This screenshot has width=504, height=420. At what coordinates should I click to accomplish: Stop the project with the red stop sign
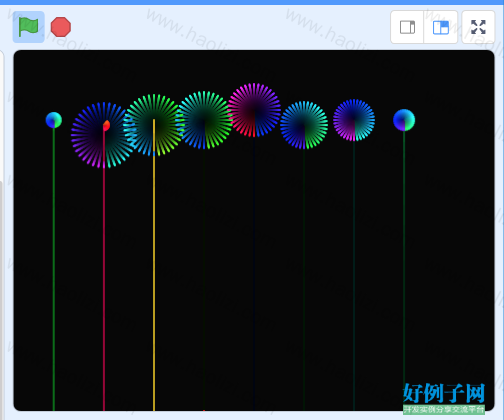coord(61,27)
